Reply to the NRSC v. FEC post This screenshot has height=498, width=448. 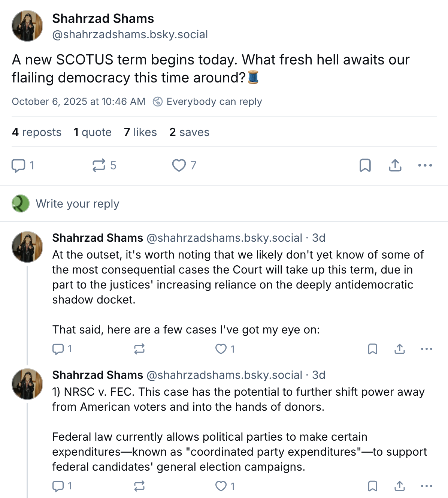(58, 486)
